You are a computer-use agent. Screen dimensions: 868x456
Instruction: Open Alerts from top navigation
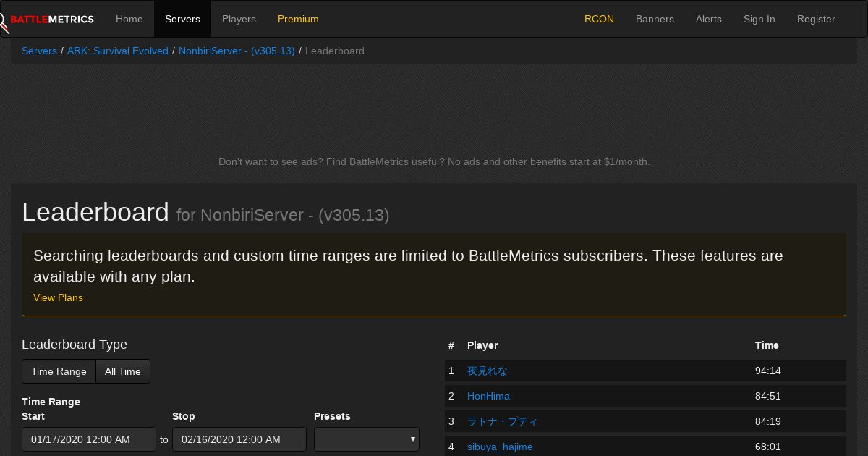pyautogui.click(x=709, y=19)
